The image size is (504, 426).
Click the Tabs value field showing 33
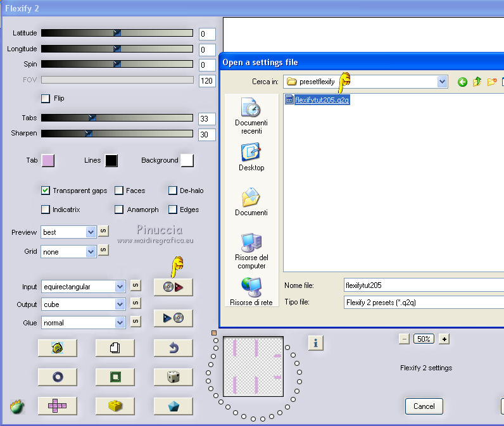206,119
